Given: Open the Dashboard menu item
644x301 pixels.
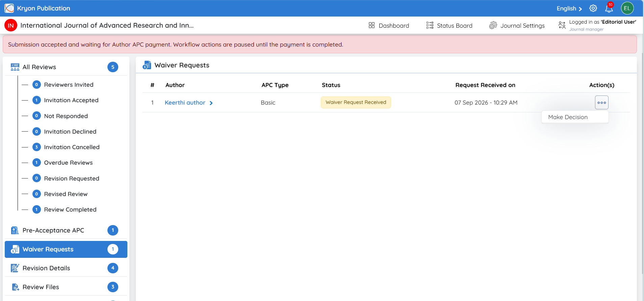Looking at the screenshot, I should [389, 26].
